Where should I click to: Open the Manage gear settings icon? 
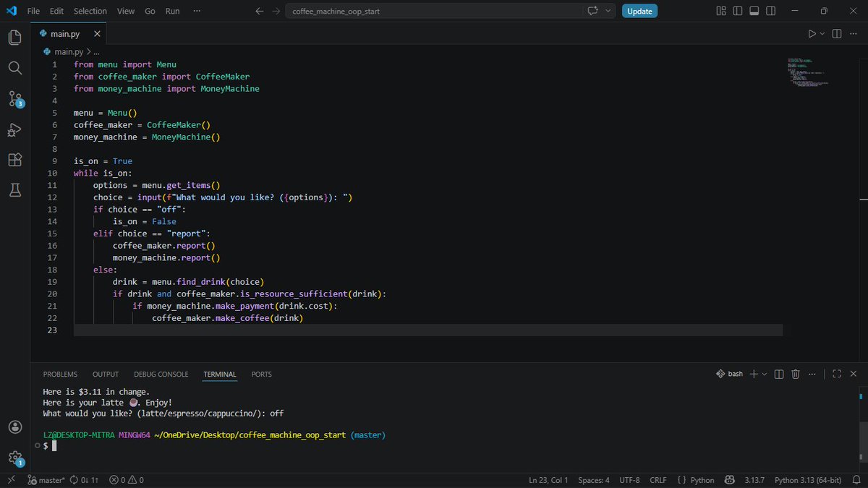coord(15,458)
